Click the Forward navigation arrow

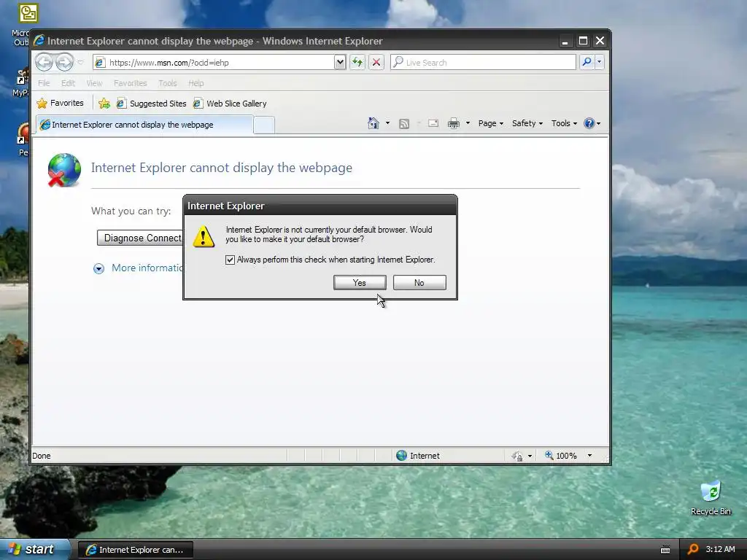click(x=65, y=62)
